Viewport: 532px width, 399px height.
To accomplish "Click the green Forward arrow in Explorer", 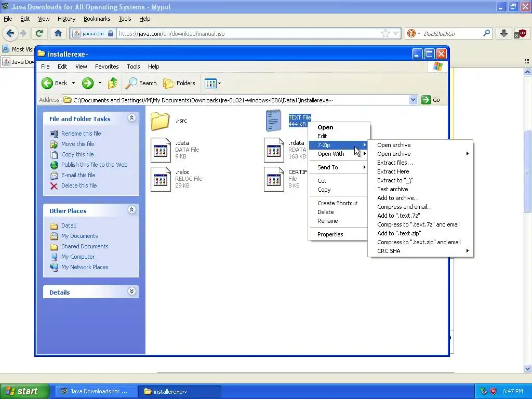I will click(88, 83).
